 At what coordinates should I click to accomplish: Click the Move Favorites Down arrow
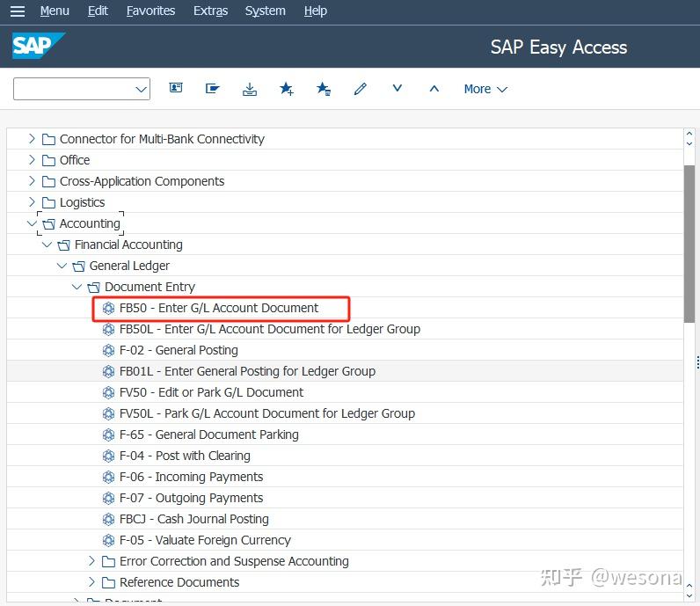click(397, 88)
